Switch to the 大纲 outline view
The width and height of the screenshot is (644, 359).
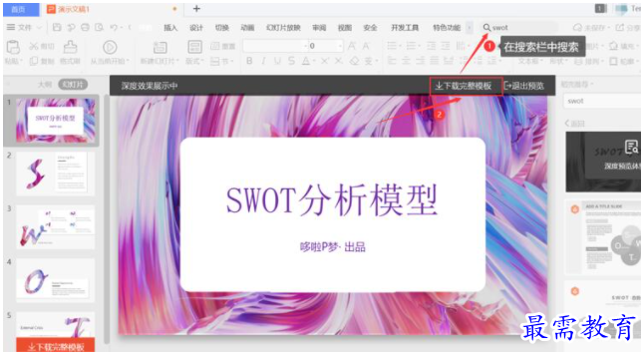45,85
